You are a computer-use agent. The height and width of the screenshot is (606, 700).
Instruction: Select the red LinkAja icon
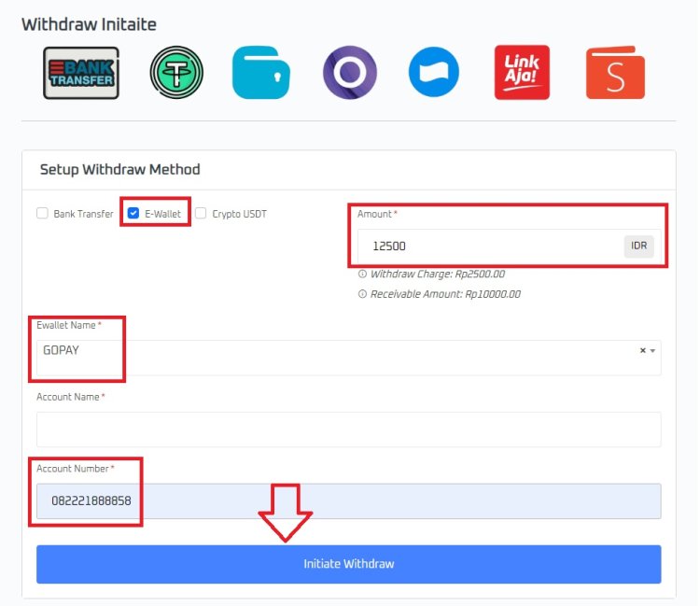522,73
